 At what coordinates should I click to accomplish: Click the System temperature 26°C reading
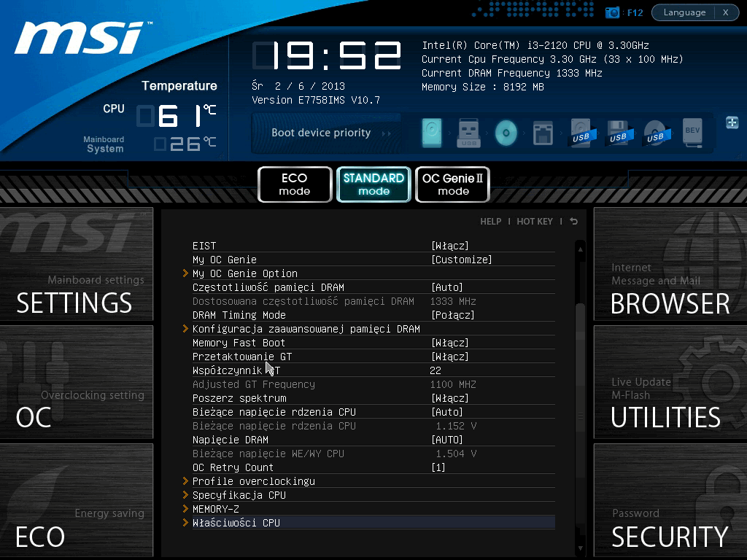tap(185, 144)
